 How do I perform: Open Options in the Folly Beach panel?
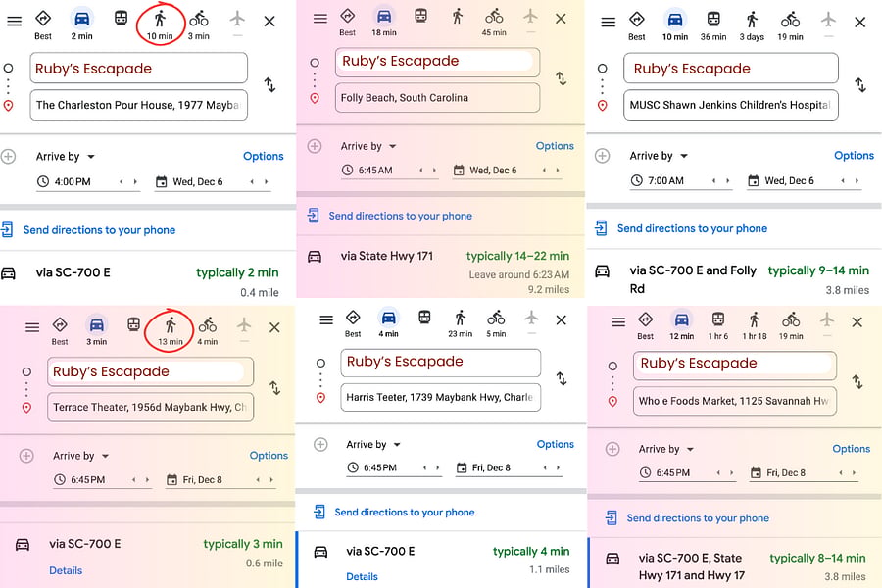pos(555,146)
